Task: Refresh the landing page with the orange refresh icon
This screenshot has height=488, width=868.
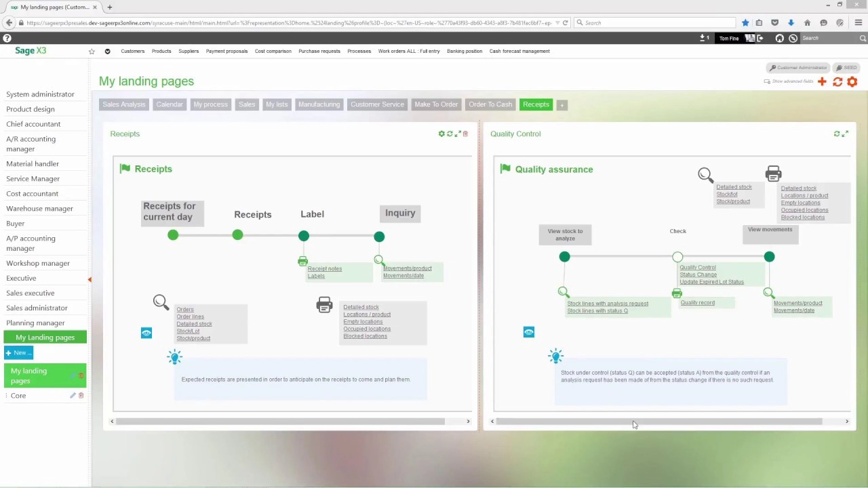Action: (837, 82)
